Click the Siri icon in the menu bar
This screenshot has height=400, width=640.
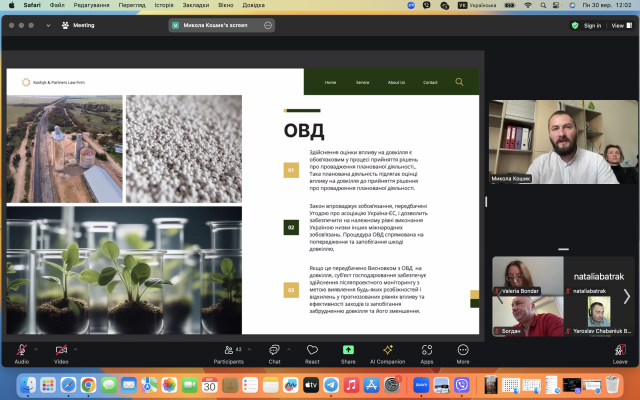pos(572,5)
